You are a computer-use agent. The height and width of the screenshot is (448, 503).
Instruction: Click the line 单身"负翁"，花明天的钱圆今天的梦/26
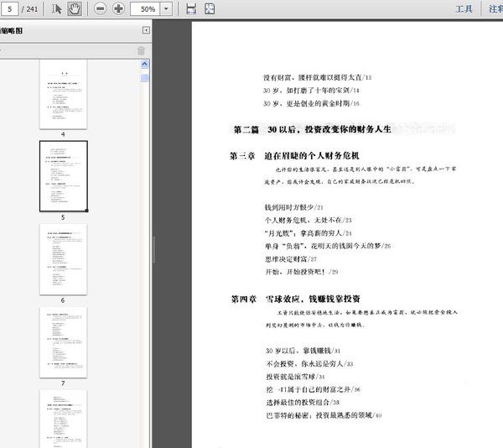(328, 246)
